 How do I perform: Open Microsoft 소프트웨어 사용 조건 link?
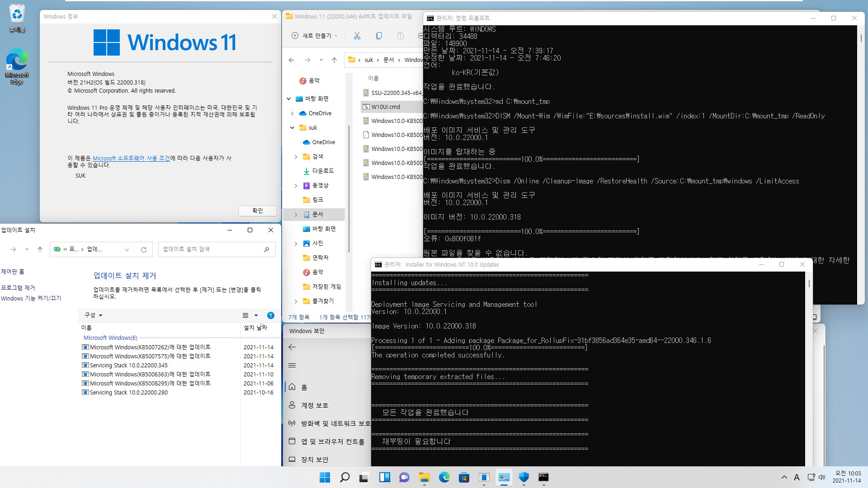click(x=131, y=158)
